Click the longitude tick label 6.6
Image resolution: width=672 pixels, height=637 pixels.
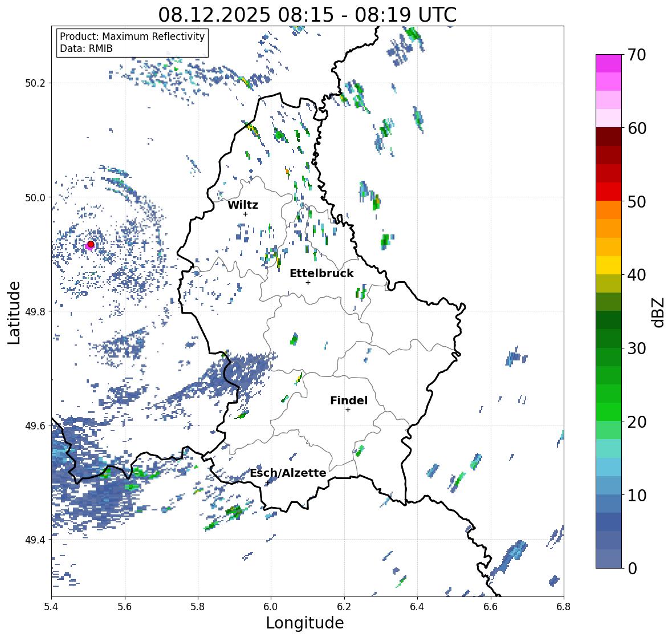click(x=491, y=606)
